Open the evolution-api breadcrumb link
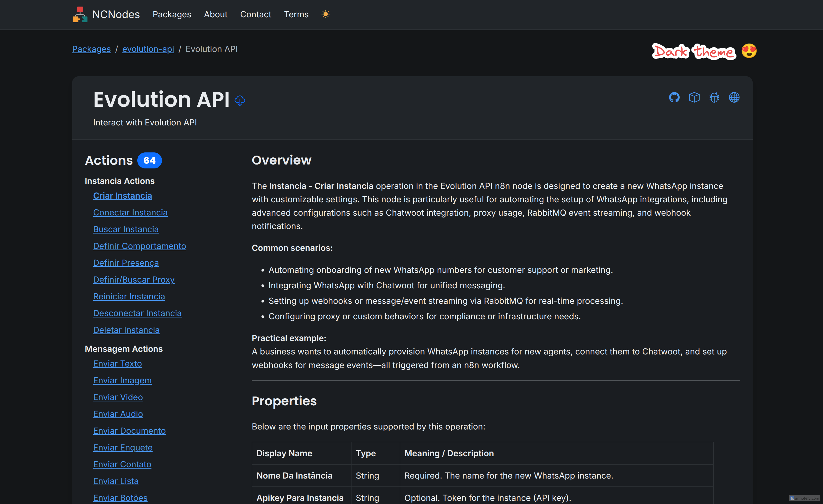 (148, 49)
